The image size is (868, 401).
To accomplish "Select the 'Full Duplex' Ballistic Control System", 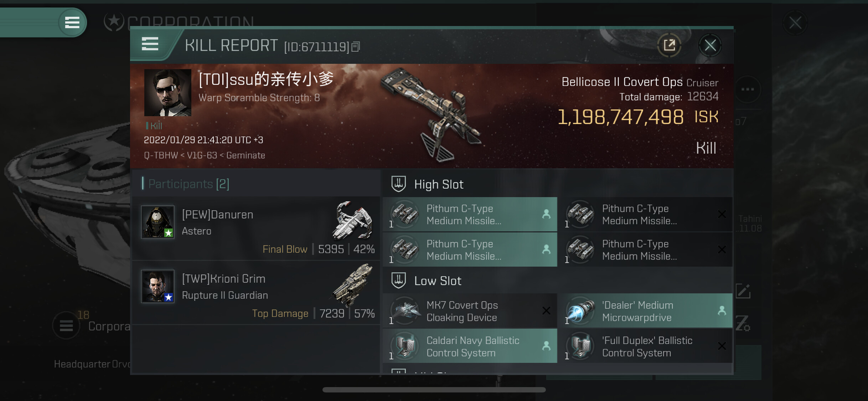I will click(x=645, y=346).
